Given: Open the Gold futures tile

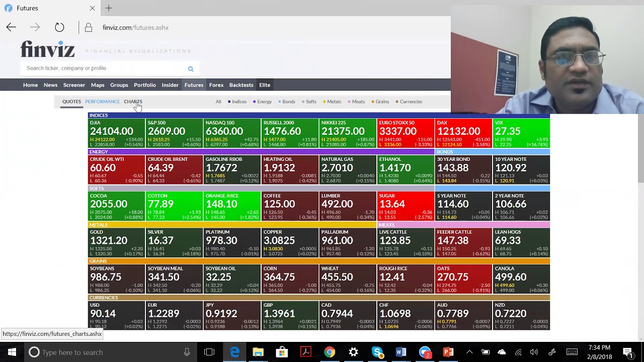Looking at the screenshot, I should [x=116, y=243].
